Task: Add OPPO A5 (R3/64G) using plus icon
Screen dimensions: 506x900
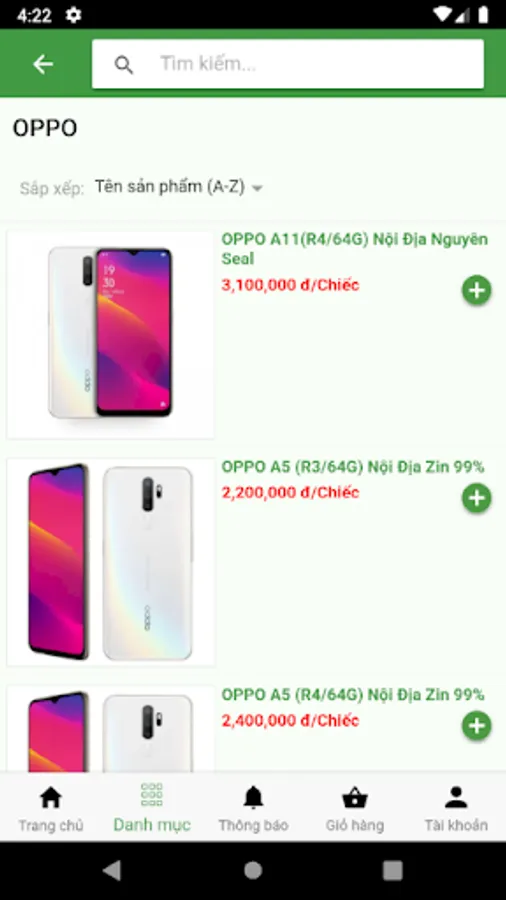Action: [477, 498]
